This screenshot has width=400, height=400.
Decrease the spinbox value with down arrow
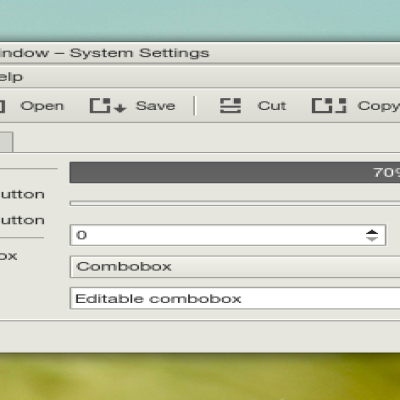[x=372, y=239]
